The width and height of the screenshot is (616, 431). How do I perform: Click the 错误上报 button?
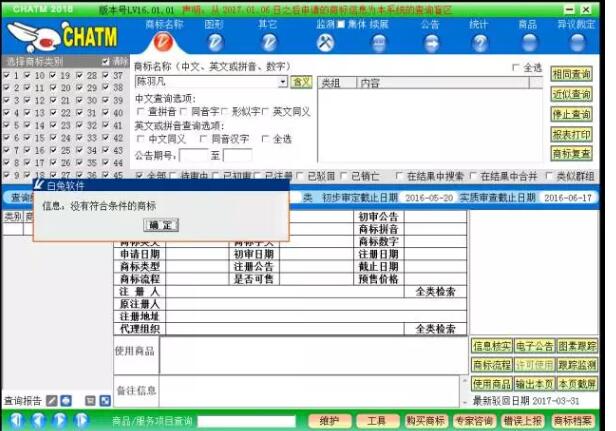[523, 421]
